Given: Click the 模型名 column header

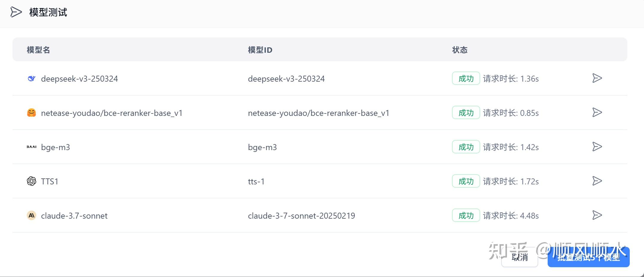Looking at the screenshot, I should click(x=38, y=50).
